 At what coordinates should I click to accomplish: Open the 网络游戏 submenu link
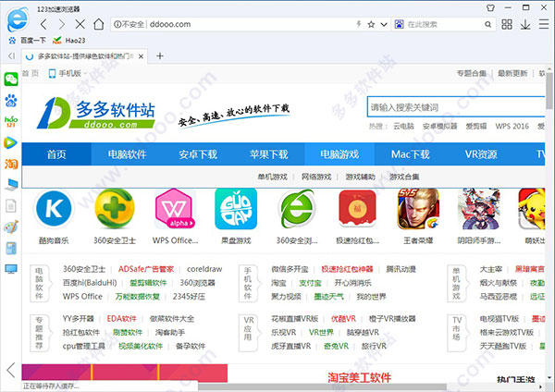[316, 177]
